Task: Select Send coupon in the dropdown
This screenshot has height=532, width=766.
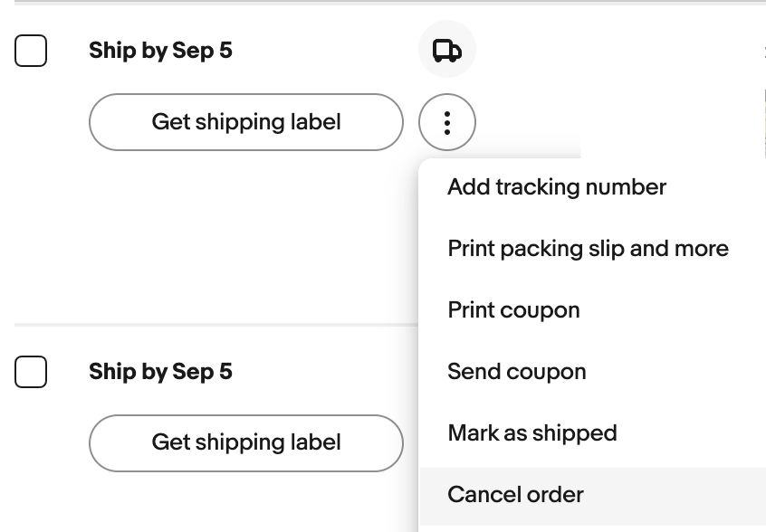Action: point(517,372)
